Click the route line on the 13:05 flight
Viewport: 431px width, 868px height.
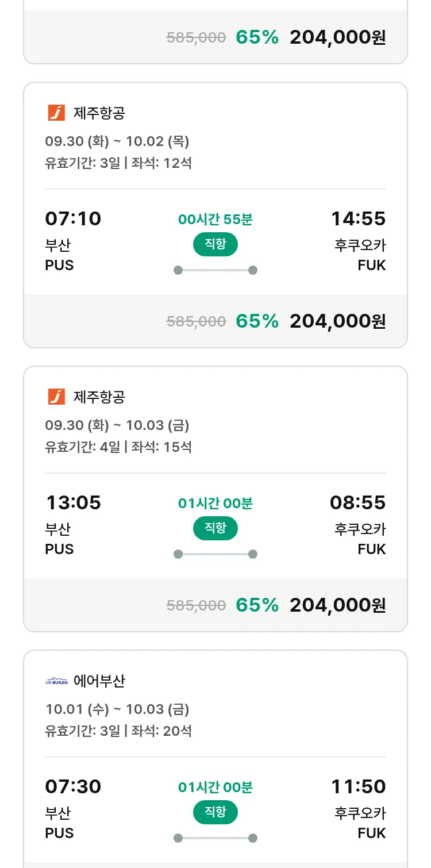click(x=215, y=554)
